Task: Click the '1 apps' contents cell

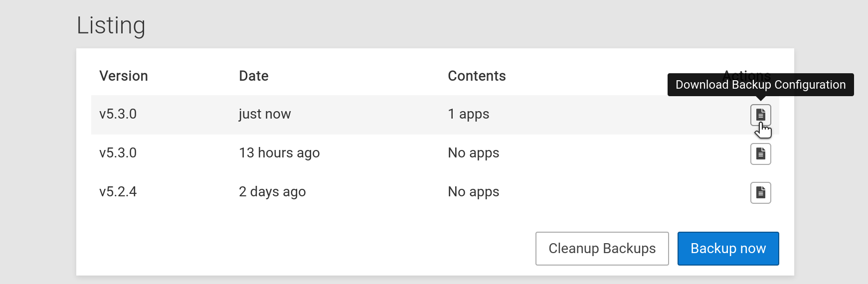Action: click(x=469, y=114)
